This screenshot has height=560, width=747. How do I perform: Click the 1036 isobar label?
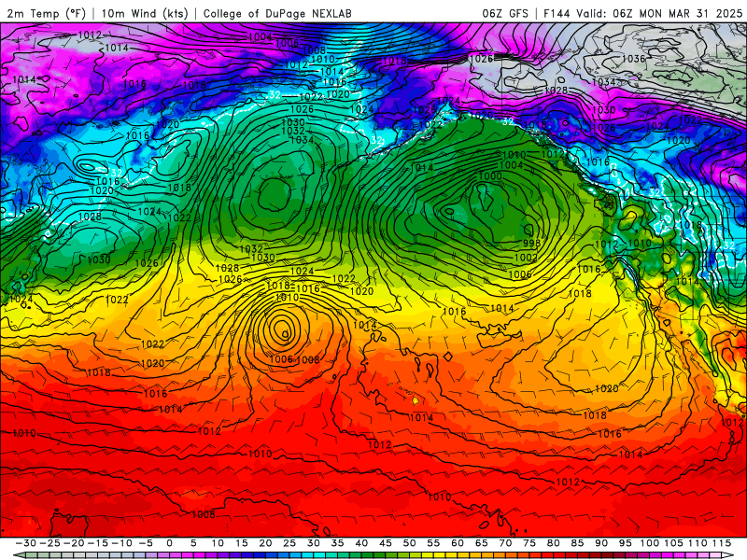coord(634,59)
